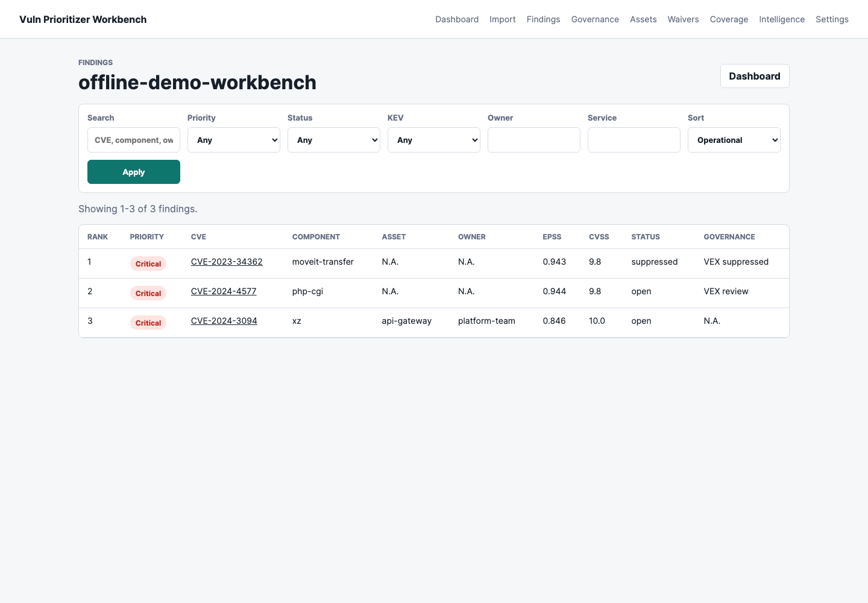Click the 'Showing 1-3 of 3 findings' text

138,209
